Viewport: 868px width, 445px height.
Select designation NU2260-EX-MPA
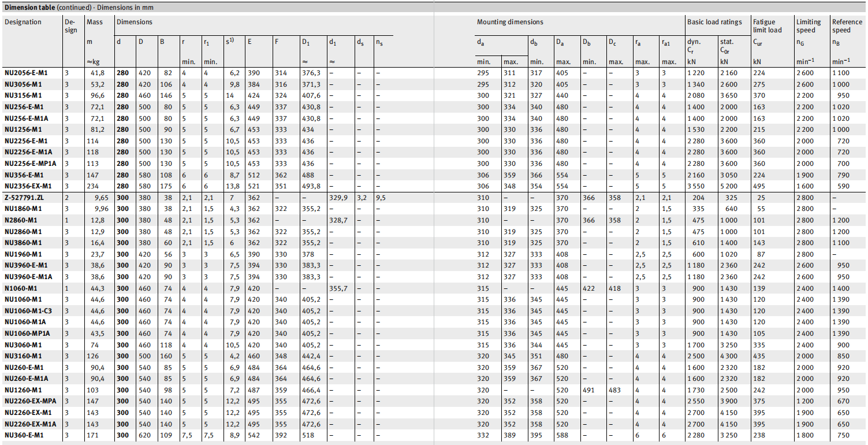click(x=30, y=401)
